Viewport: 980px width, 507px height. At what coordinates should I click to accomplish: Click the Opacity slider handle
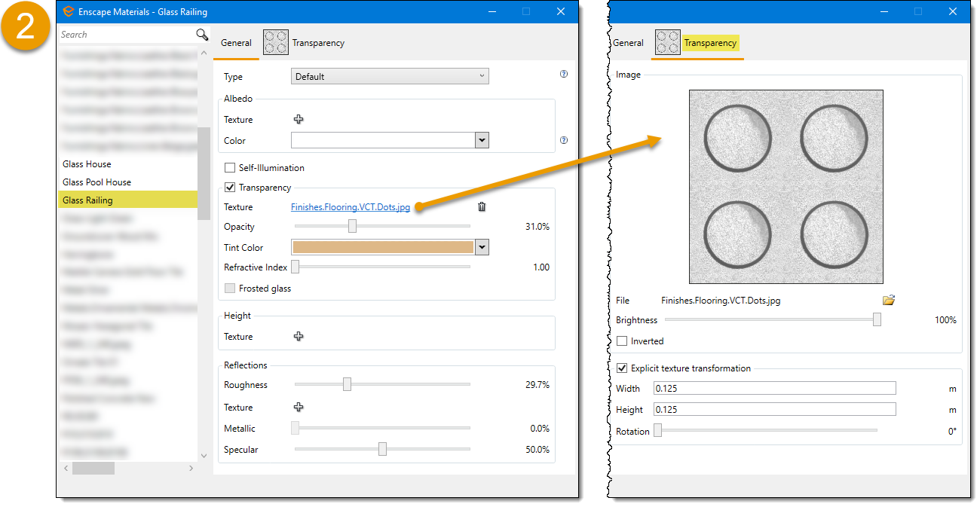click(x=352, y=227)
